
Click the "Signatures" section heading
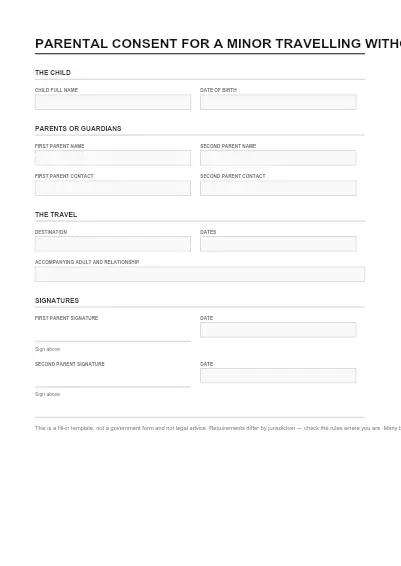(57, 301)
